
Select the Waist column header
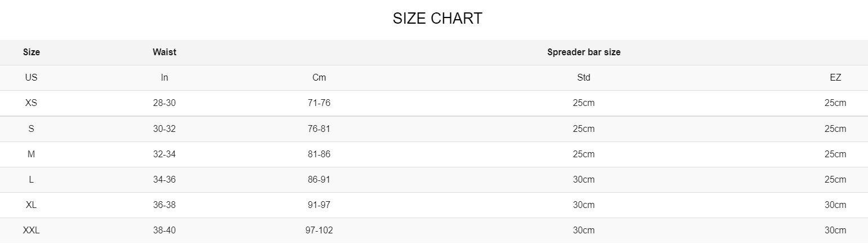pos(164,52)
